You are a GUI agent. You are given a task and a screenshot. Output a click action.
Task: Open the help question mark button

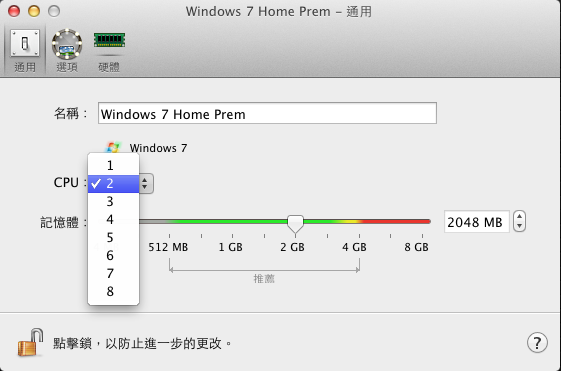click(x=537, y=343)
